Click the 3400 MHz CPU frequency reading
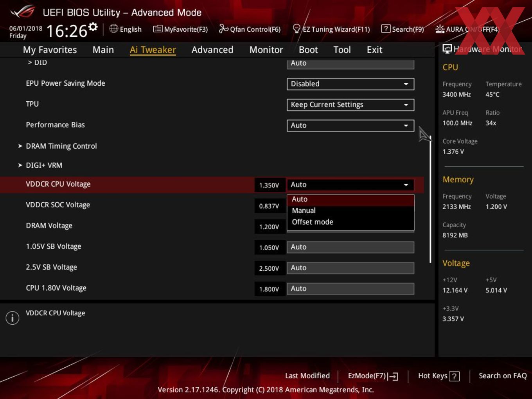The image size is (532, 399). [x=457, y=94]
